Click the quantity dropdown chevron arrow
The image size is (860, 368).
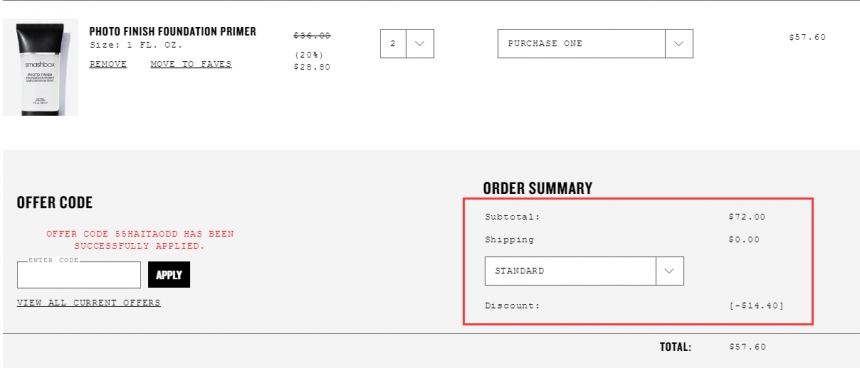point(420,43)
